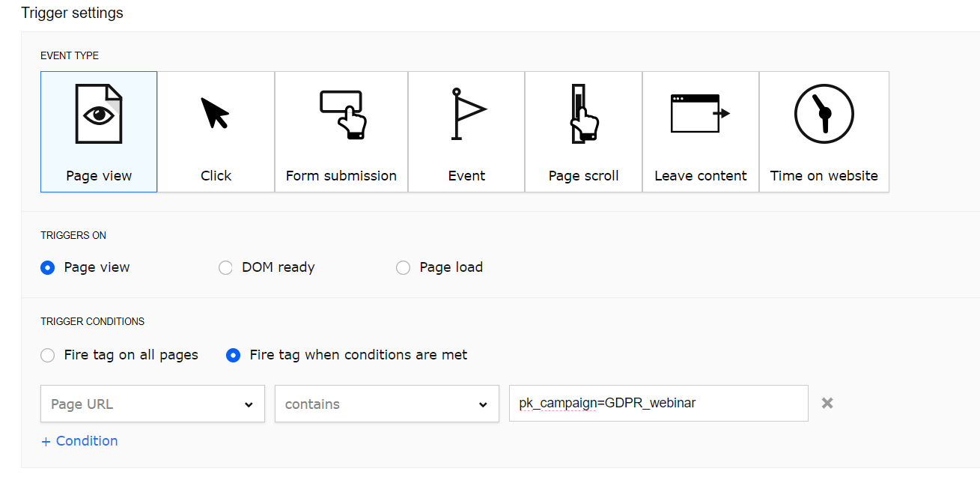Select Fire tag when conditions are met
The width and height of the screenshot is (980, 483).
(x=234, y=355)
